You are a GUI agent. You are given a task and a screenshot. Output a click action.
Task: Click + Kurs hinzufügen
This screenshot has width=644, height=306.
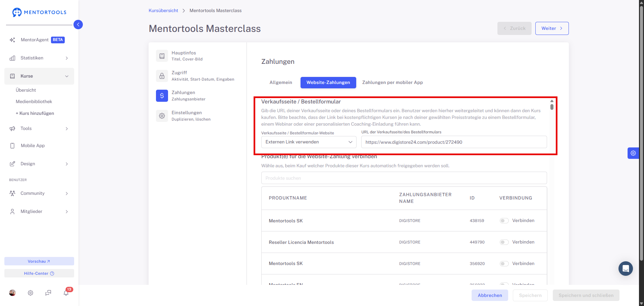[x=35, y=114]
